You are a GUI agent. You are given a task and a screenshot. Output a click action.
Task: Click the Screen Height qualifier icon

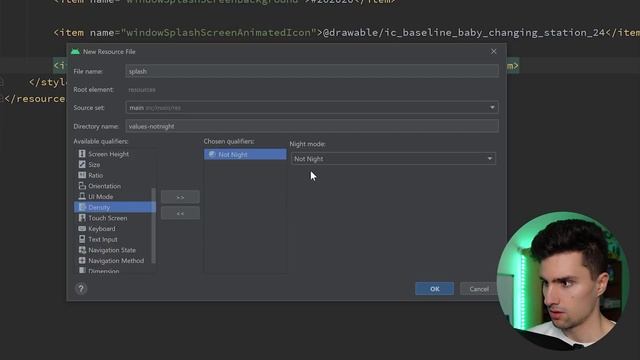(x=82, y=154)
